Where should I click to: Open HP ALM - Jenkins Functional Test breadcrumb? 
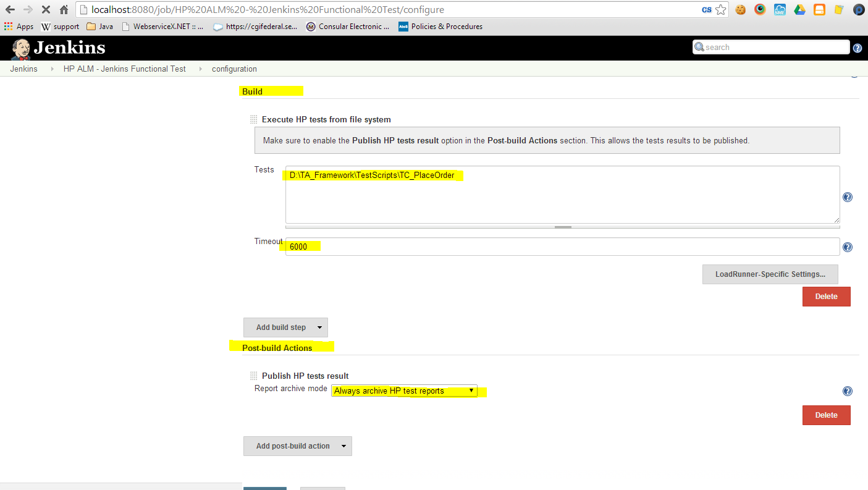pyautogui.click(x=125, y=69)
